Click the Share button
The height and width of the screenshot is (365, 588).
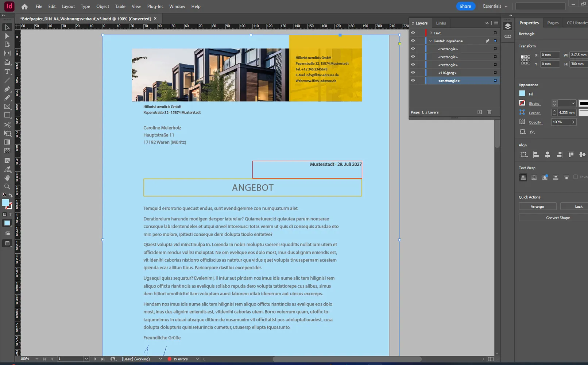(x=465, y=6)
